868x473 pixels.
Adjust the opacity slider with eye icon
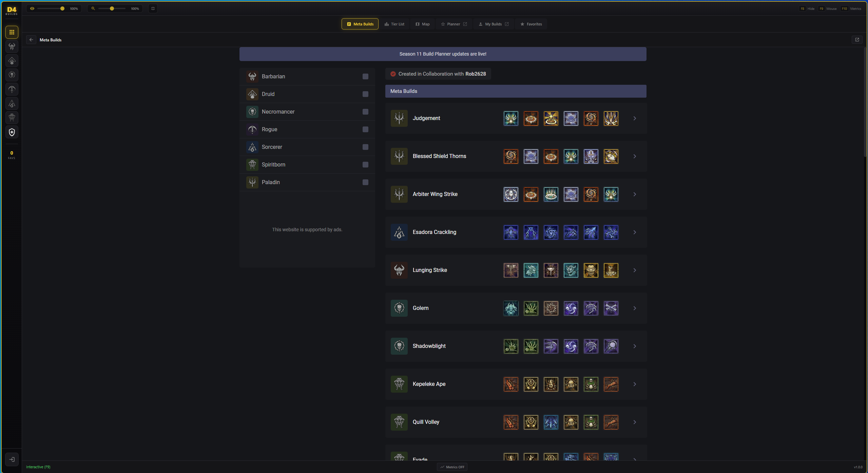point(62,8)
